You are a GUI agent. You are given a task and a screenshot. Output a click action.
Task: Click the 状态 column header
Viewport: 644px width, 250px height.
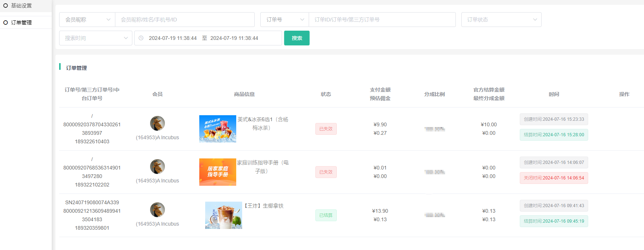[326, 94]
